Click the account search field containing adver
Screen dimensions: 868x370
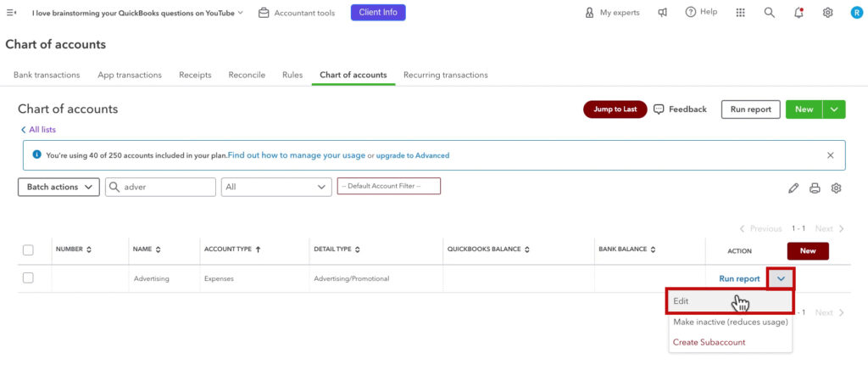pyautogui.click(x=160, y=188)
